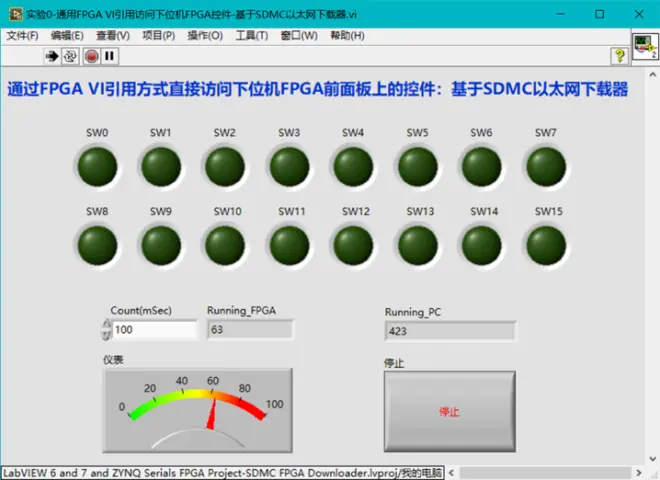The width and height of the screenshot is (660, 480).
Task: Click the horizontal scrollbar left arrow
Action: 451,473
